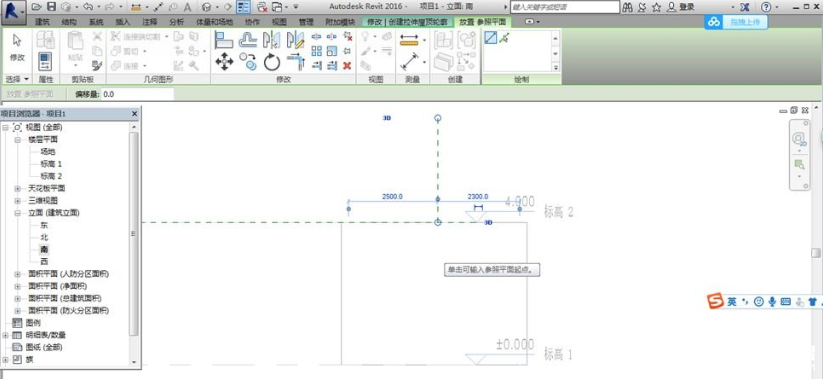Click the red X Delete tool
The width and height of the screenshot is (823, 379).
click(x=347, y=66)
